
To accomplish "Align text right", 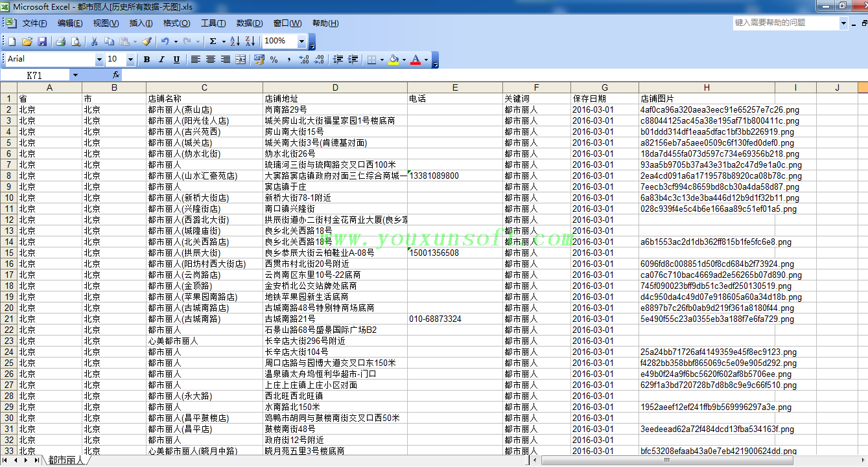I will [225, 60].
